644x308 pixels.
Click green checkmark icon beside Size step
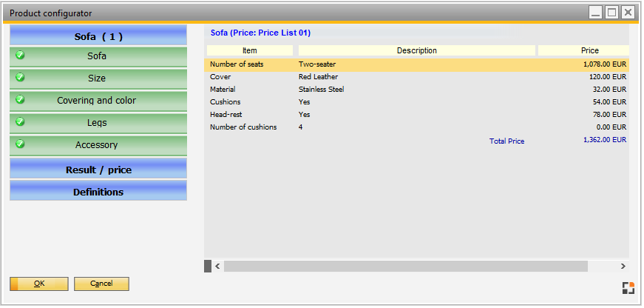pos(20,77)
